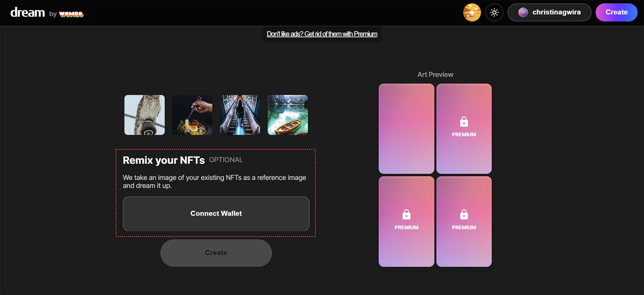Click the lock icon on bottom-right premium card

click(464, 214)
